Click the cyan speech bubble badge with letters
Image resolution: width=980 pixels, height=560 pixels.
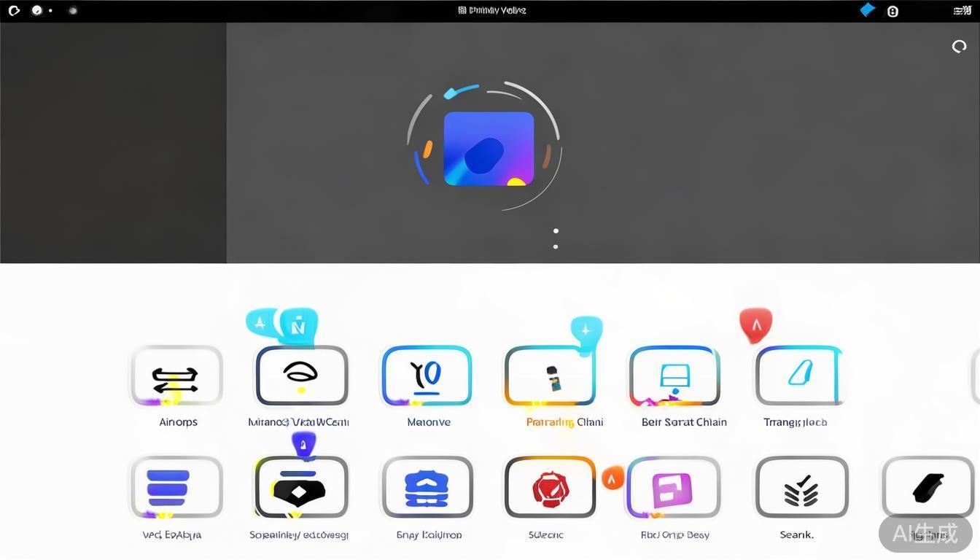[x=282, y=324]
